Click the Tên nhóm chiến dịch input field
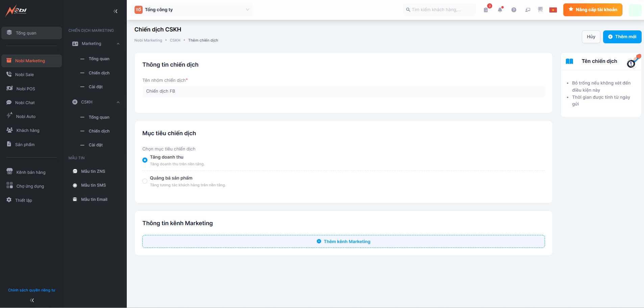The height and width of the screenshot is (308, 644). click(343, 91)
